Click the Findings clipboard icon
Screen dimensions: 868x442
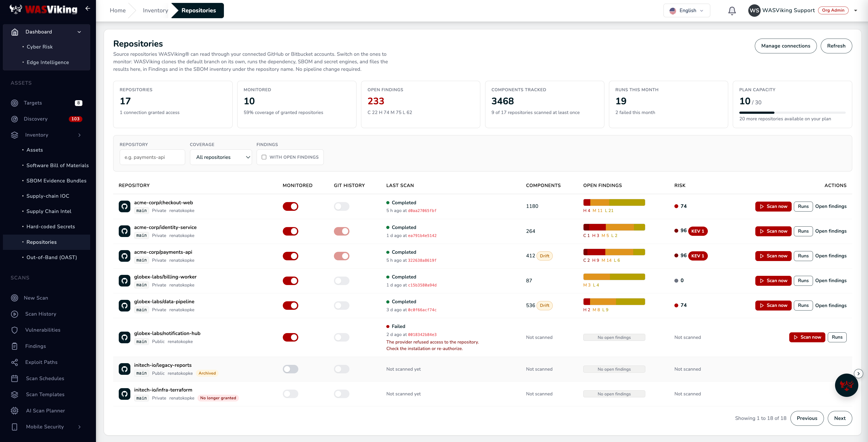(15, 346)
